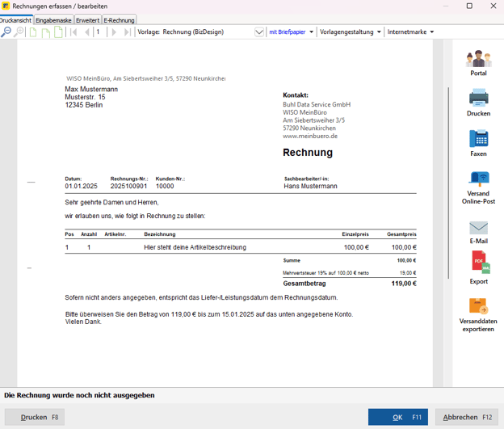The width and height of the screenshot is (504, 429).
Task: Click the Drucken printer icon in sidebar
Action: pyautogui.click(x=478, y=103)
